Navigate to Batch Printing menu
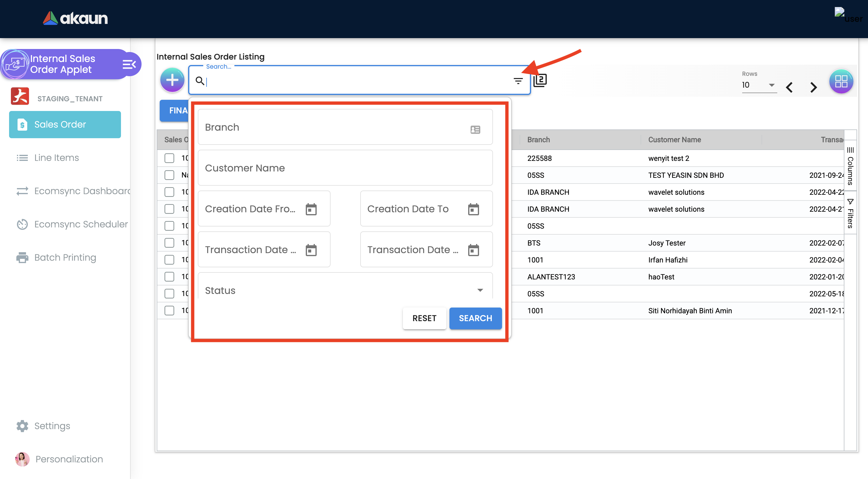 point(65,257)
